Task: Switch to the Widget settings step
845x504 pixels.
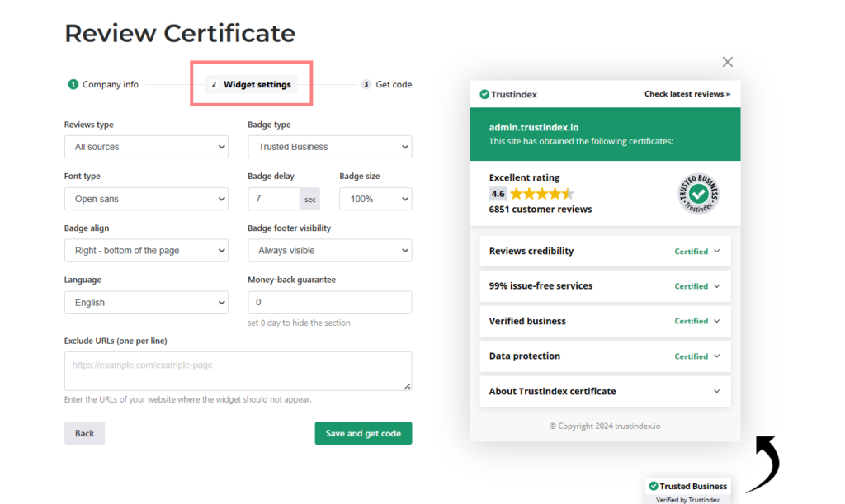Action: click(x=251, y=84)
